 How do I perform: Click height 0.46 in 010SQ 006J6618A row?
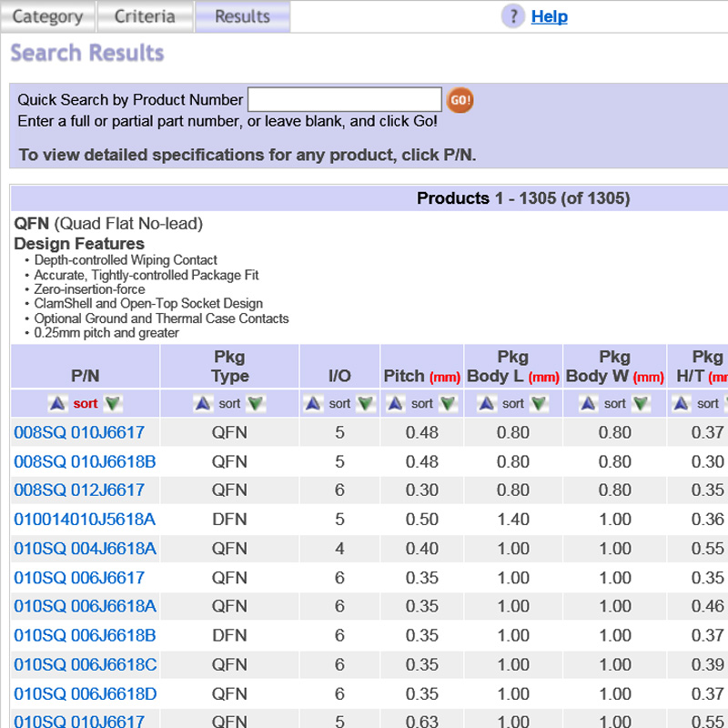pyautogui.click(x=708, y=606)
